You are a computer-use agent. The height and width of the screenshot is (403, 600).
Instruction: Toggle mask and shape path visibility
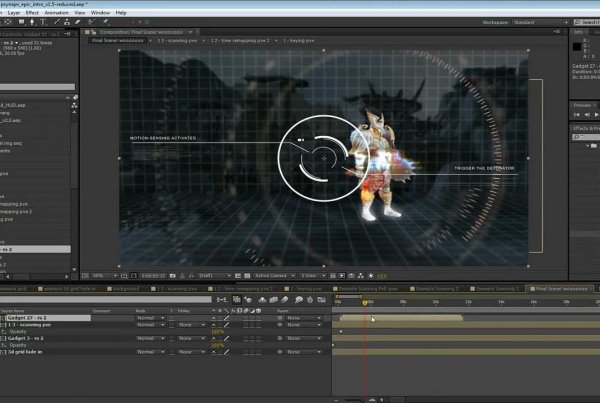(x=133, y=276)
